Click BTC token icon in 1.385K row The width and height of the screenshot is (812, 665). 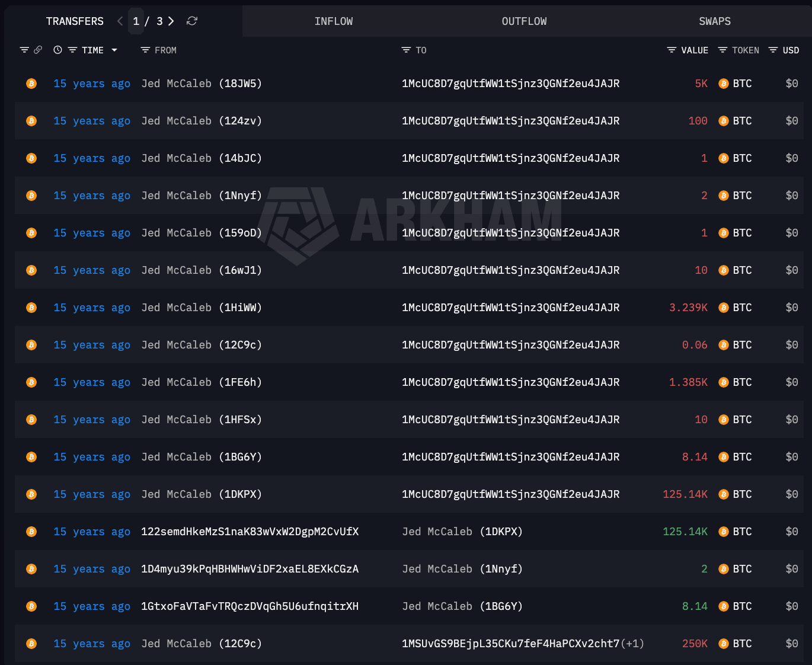click(724, 382)
